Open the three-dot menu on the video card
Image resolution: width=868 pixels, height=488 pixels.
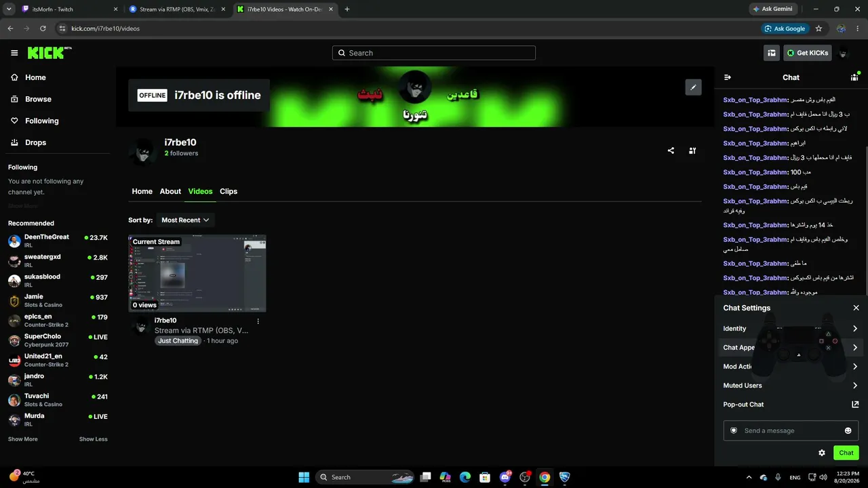click(258, 321)
